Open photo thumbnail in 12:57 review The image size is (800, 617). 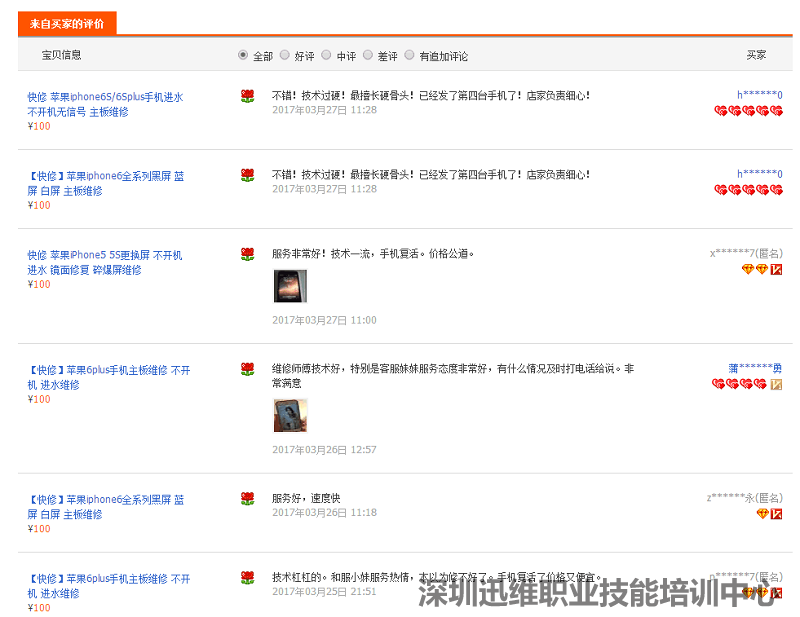(290, 415)
